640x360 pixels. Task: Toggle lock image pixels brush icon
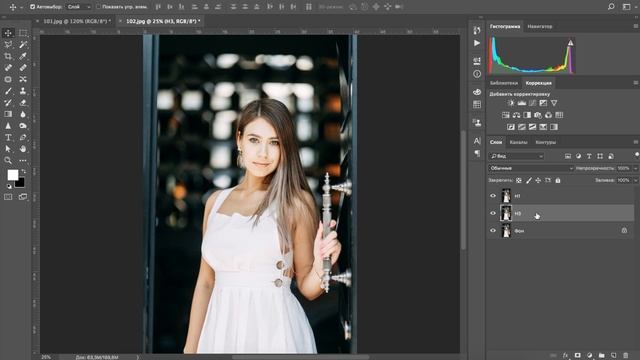(529, 180)
